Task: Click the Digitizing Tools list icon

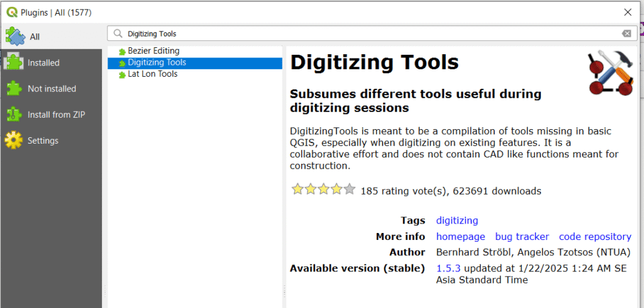Action: click(x=121, y=64)
